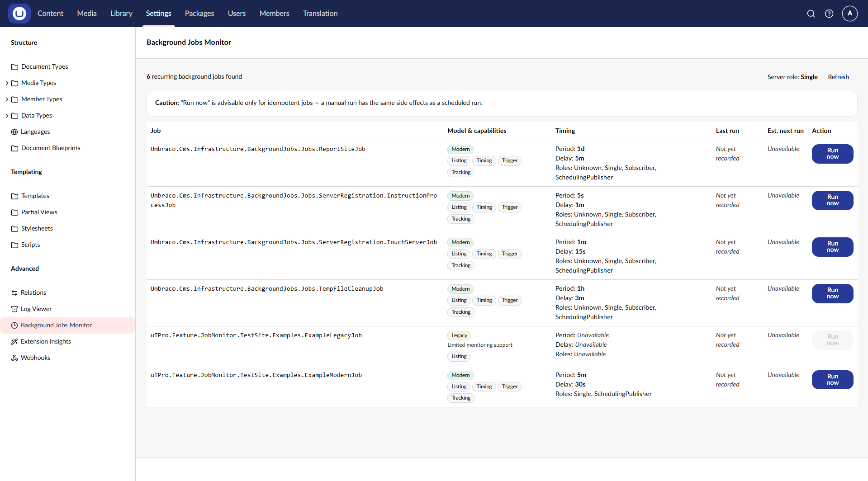Image resolution: width=868 pixels, height=481 pixels.
Task: Click 'Limited monitoring support' text
Action: [x=480, y=345]
